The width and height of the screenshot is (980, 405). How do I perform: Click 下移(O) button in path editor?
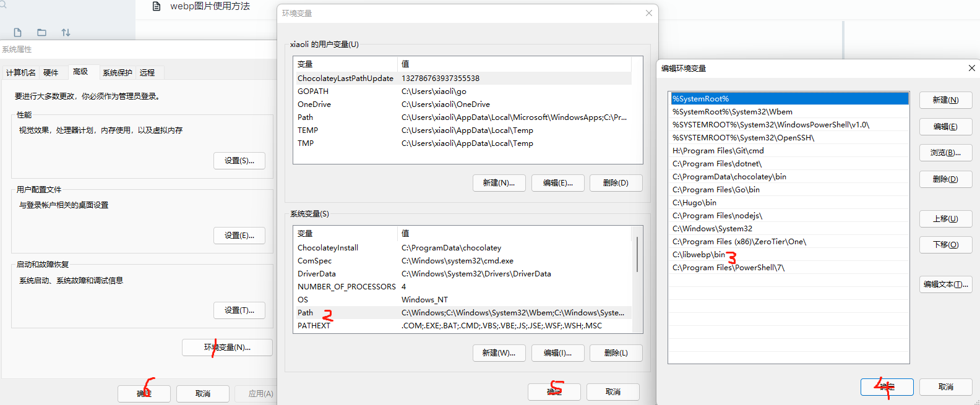pos(945,245)
